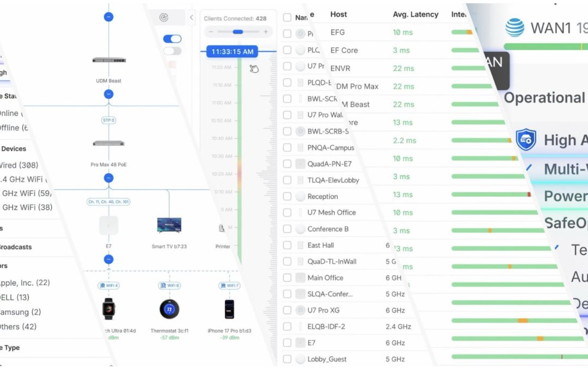Sort by the Host column header
Screen dimensions: 588x368
pos(338,14)
